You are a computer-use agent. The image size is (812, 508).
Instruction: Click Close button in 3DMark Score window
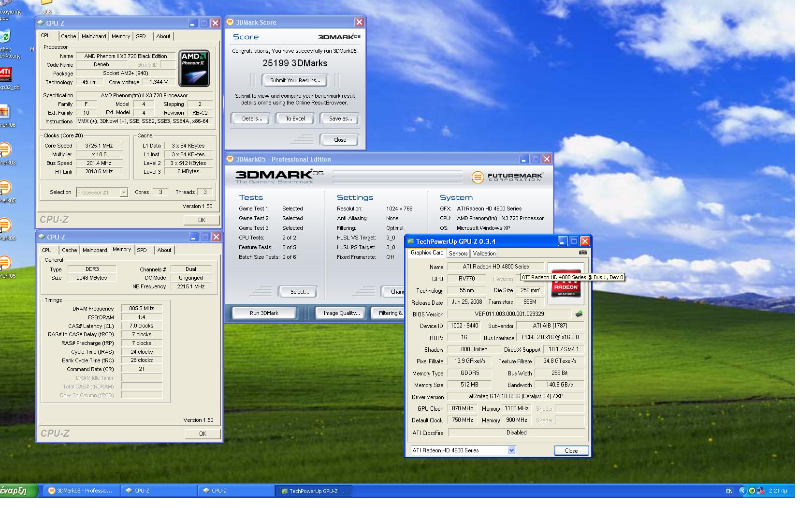[x=340, y=140]
